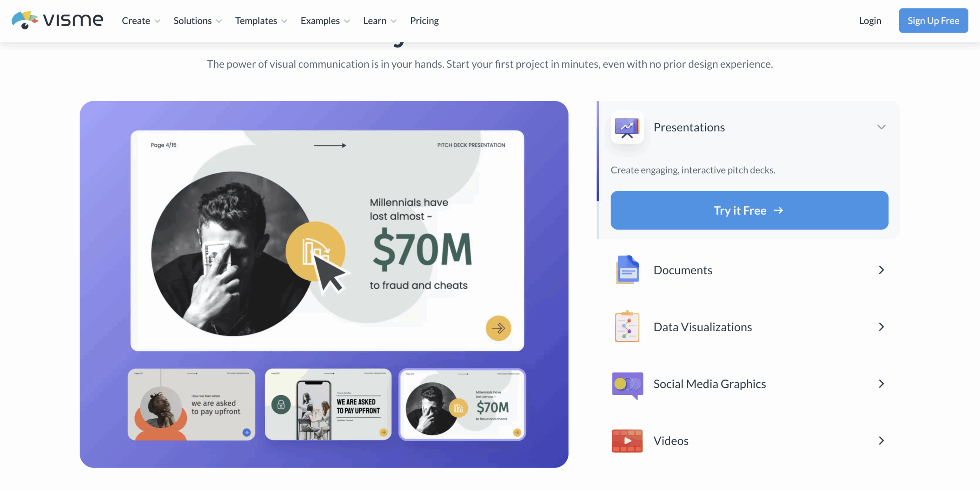Screen dimensions: 980x491
Task: Click the yellow arrow button on slide
Action: (498, 328)
